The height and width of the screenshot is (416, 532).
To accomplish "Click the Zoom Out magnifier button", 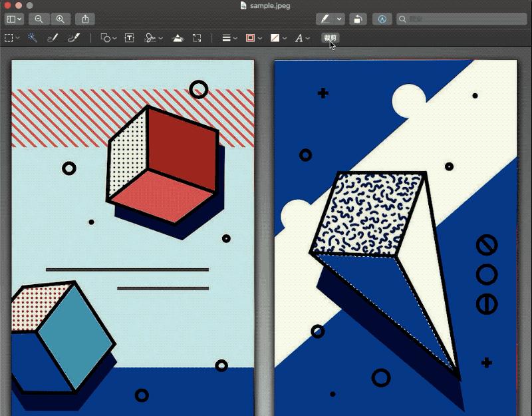I will click(39, 19).
